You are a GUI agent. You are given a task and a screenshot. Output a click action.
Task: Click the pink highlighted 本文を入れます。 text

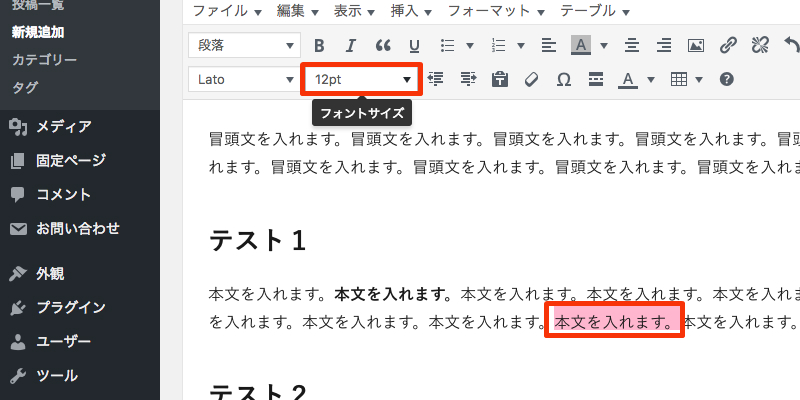[614, 321]
